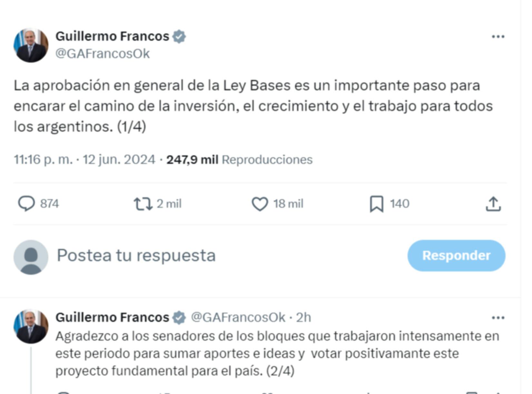Image resolution: width=532 pixels, height=394 pixels.
Task: Open Guillermo Francos profile picture on main tweet
Action: [31, 45]
